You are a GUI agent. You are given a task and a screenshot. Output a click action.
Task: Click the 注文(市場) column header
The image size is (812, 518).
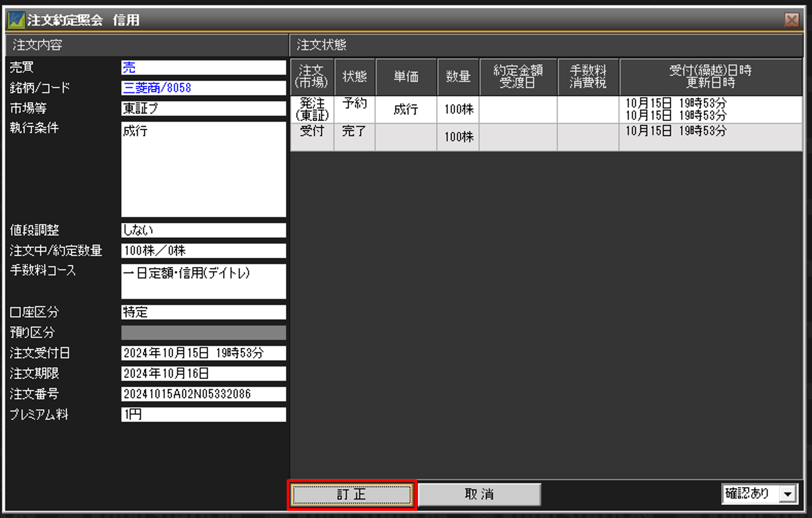(312, 77)
